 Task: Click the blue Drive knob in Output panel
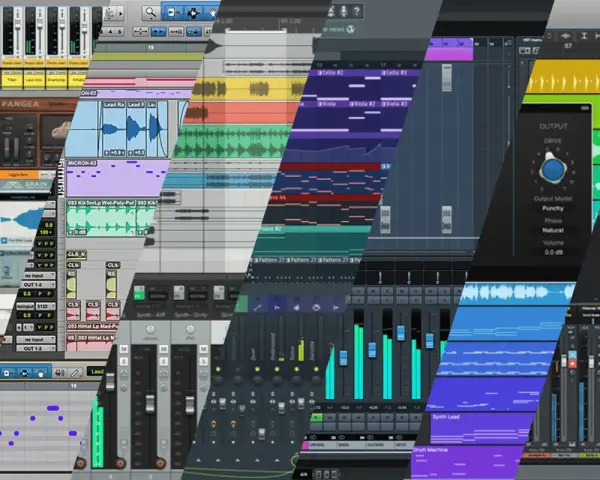553,168
